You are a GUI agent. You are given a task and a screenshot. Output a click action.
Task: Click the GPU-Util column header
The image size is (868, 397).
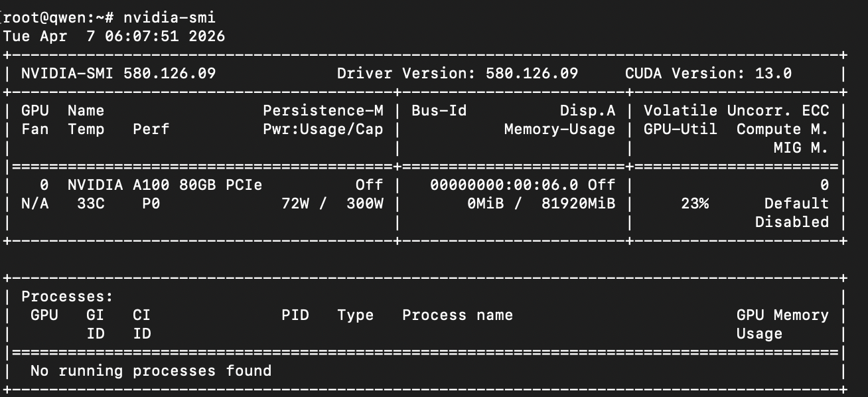(x=680, y=129)
